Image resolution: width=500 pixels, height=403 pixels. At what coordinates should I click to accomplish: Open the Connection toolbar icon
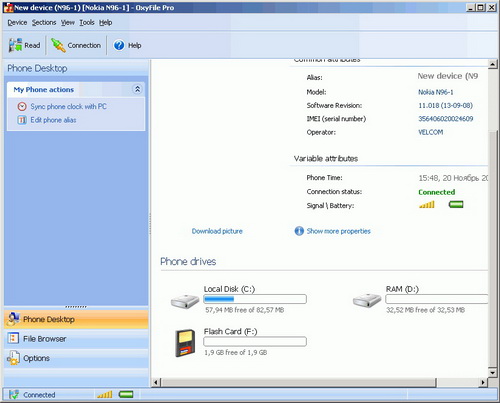coord(58,45)
